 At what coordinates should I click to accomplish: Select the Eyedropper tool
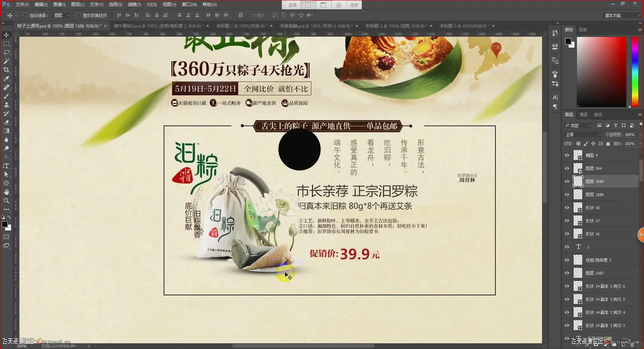(6, 79)
